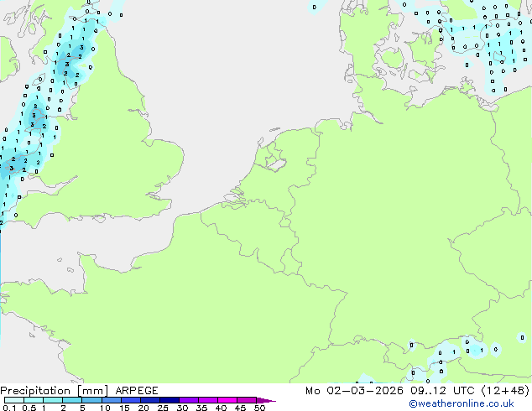Click the '(12+48)' forecast run text
This screenshot has height=411, width=532.
[x=505, y=391]
